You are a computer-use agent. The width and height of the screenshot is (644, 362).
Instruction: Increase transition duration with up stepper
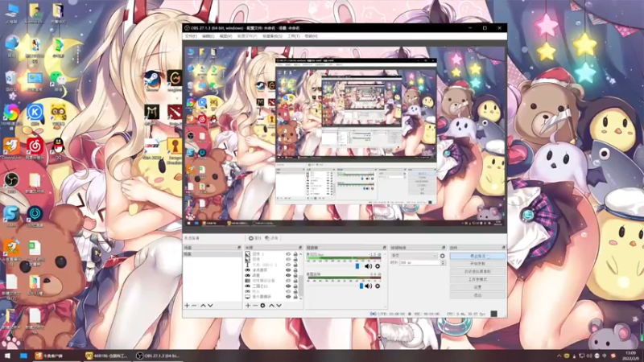pyautogui.click(x=443, y=261)
